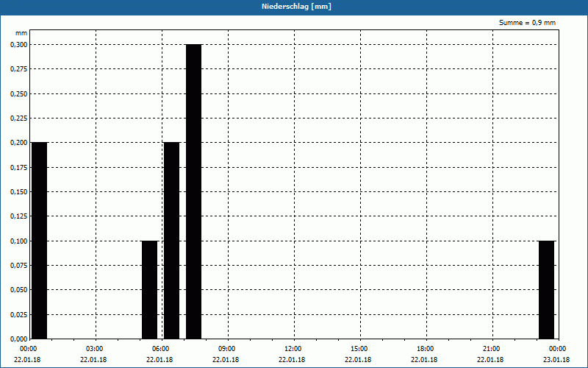Click the 23.01.18 date label
Image resolution: width=588 pixels, height=368 pixels.
click(x=556, y=360)
